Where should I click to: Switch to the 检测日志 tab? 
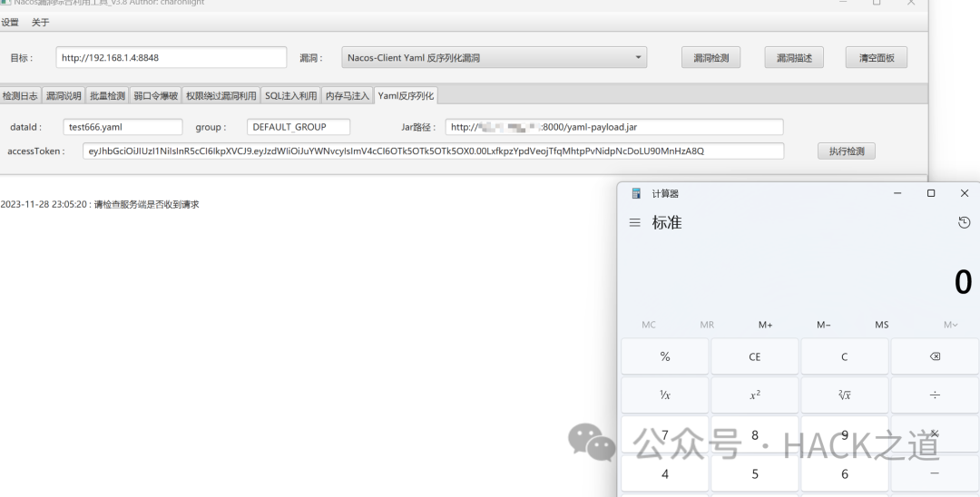point(20,95)
